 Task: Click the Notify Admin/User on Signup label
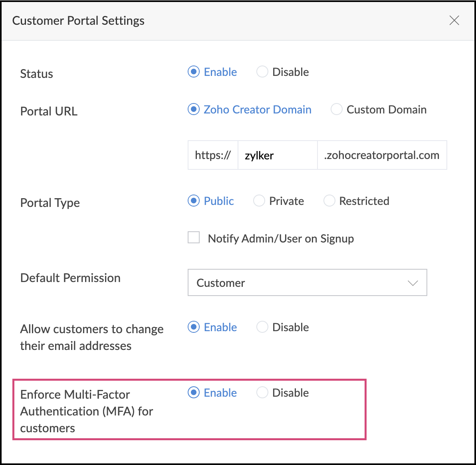(281, 238)
